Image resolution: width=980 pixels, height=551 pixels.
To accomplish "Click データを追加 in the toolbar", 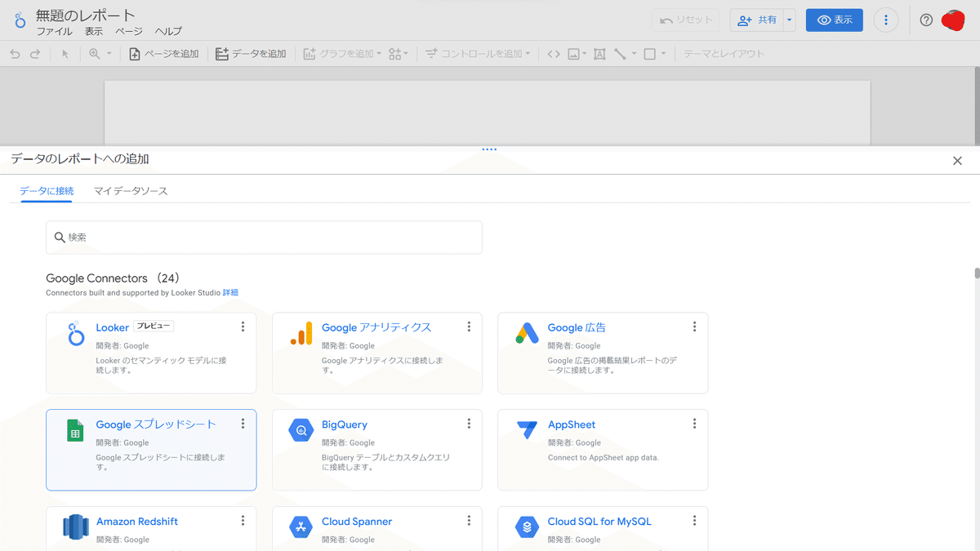I will (251, 54).
